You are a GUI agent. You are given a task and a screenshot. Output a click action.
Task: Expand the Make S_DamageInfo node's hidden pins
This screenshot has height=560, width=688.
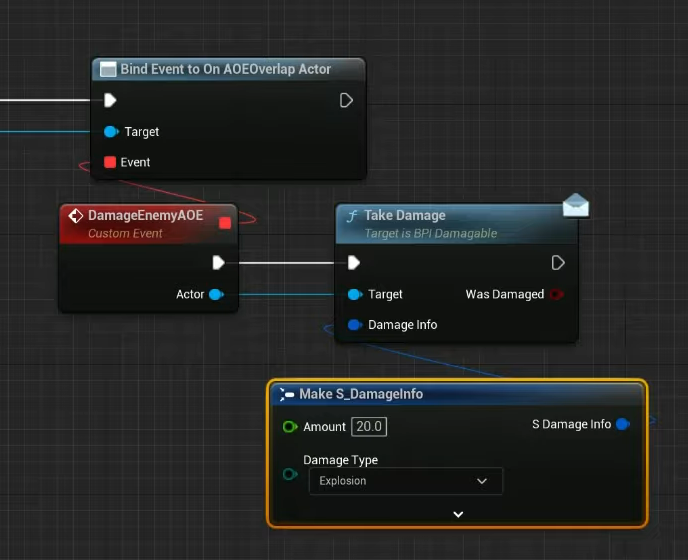pos(458,514)
